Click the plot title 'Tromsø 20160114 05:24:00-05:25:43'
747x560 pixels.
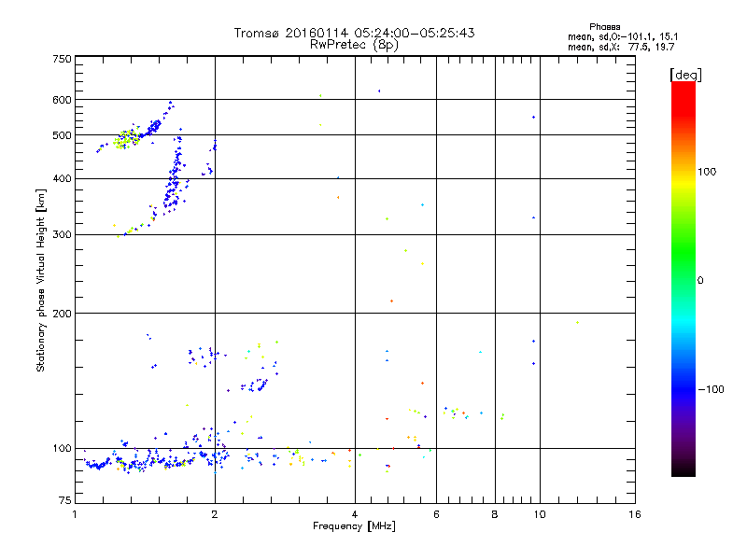pyautogui.click(x=354, y=33)
